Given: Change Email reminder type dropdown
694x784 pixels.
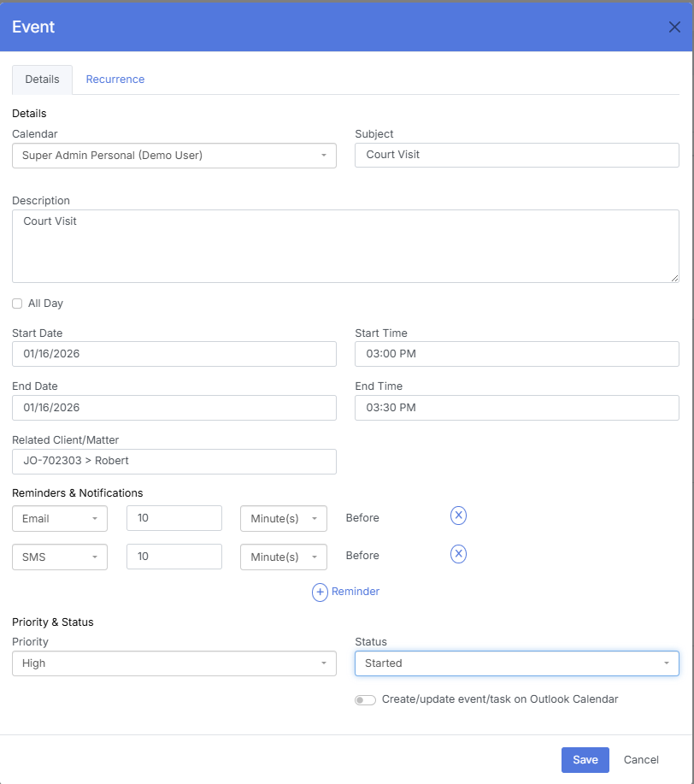Looking at the screenshot, I should tap(60, 518).
